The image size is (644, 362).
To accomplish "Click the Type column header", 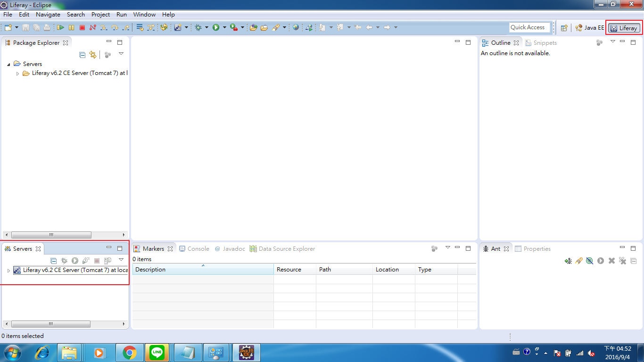I will [x=436, y=270].
